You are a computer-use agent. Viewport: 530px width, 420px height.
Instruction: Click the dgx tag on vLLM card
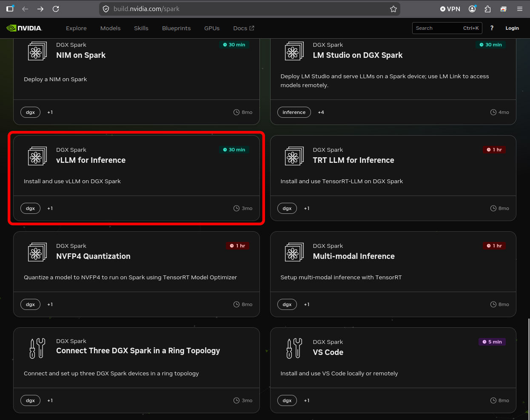[30, 208]
